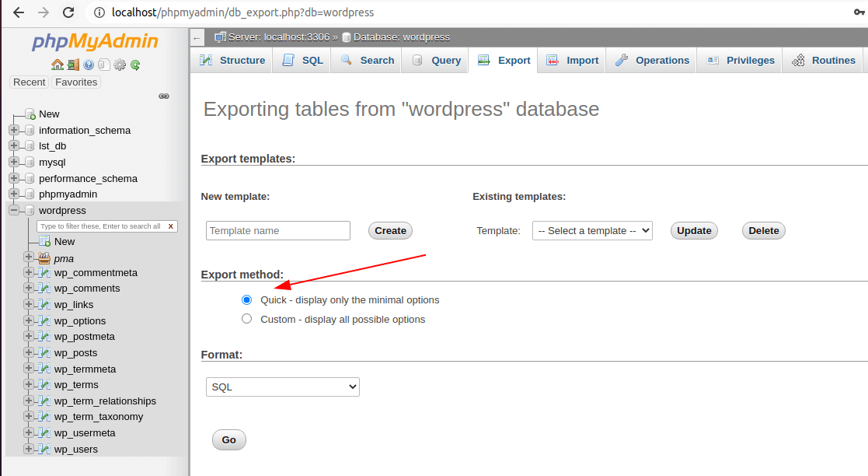Open the MySQL documentation pages icon
This screenshot has height=476, width=868.
(103, 65)
